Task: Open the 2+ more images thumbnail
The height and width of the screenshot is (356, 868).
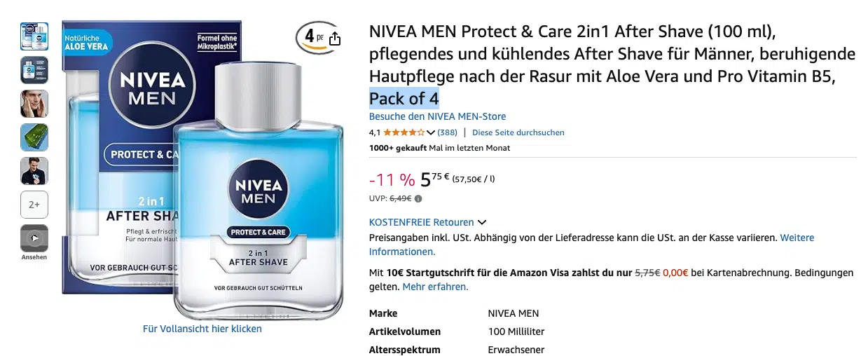Action: [34, 205]
